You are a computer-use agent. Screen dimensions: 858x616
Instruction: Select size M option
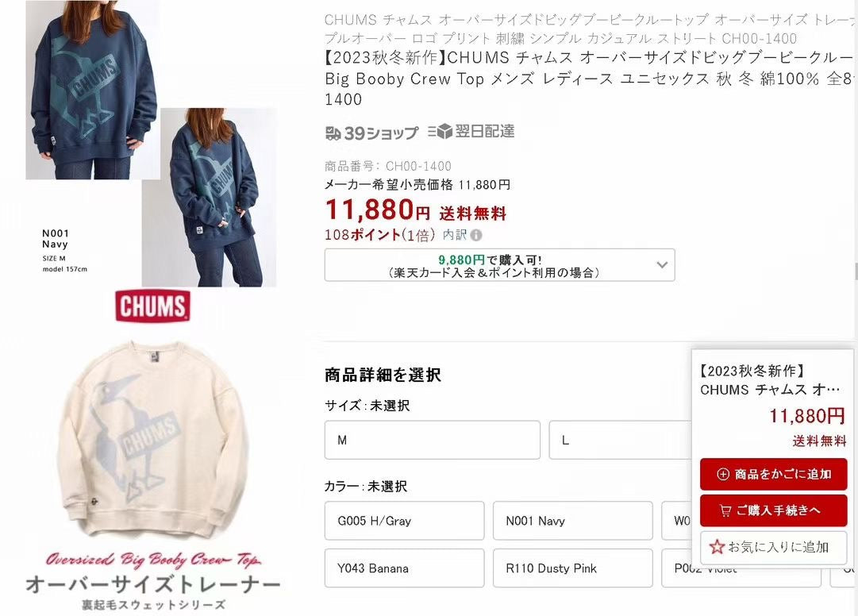click(433, 440)
